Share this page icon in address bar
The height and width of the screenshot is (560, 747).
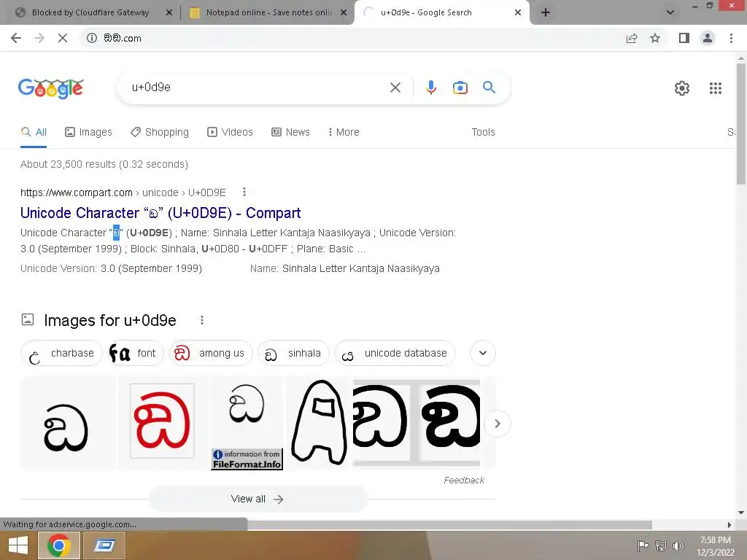click(632, 38)
